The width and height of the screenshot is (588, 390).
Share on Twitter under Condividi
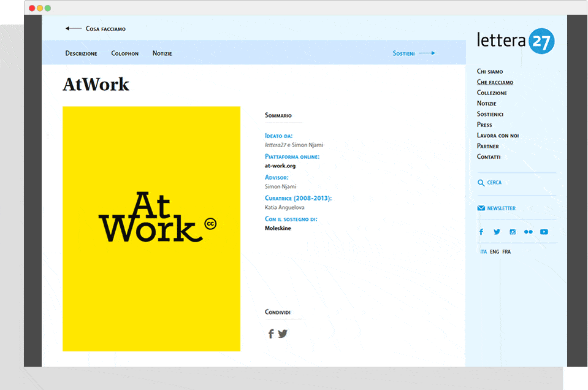tap(283, 334)
